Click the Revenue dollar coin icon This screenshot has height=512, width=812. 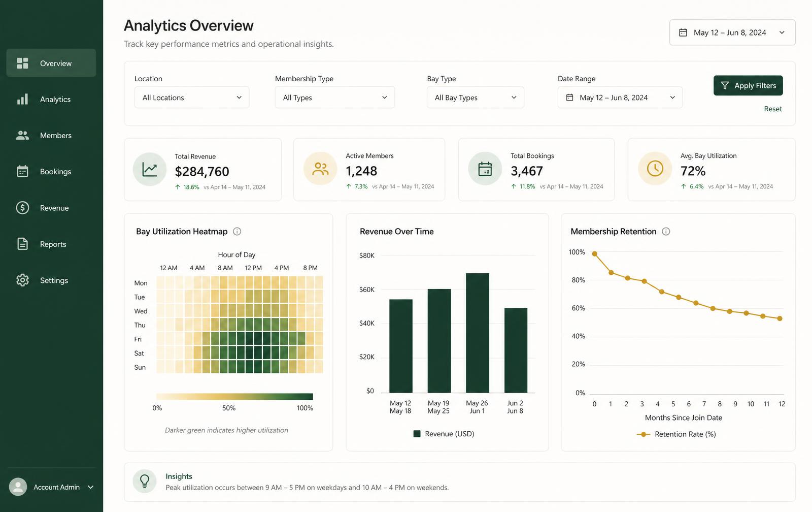pyautogui.click(x=22, y=208)
